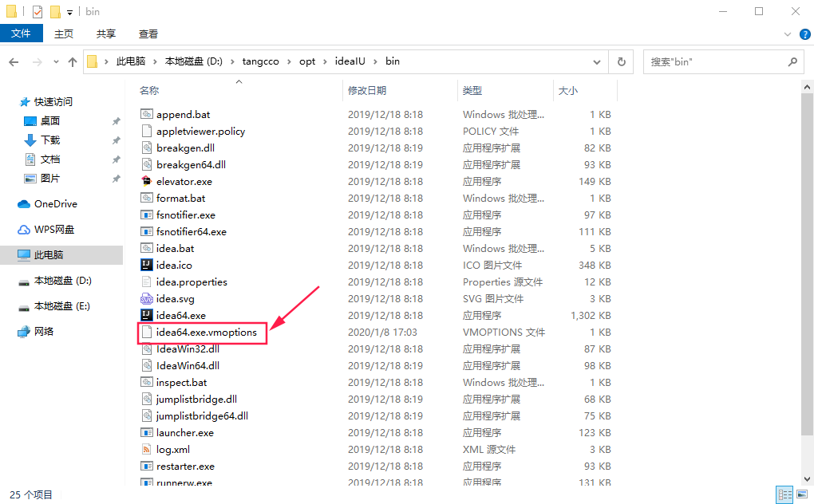This screenshot has height=504, width=814.
Task: Click the search magnifier icon
Action: click(792, 61)
